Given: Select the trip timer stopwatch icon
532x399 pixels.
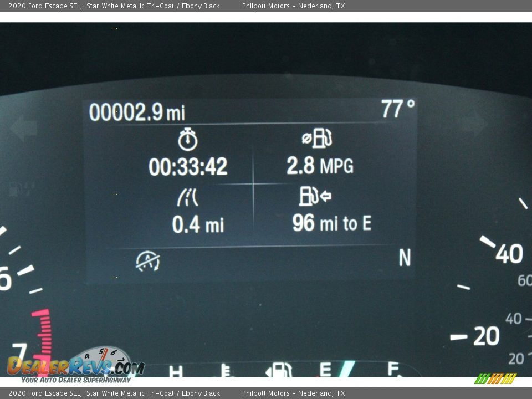Looking at the screenshot, I should [x=187, y=139].
